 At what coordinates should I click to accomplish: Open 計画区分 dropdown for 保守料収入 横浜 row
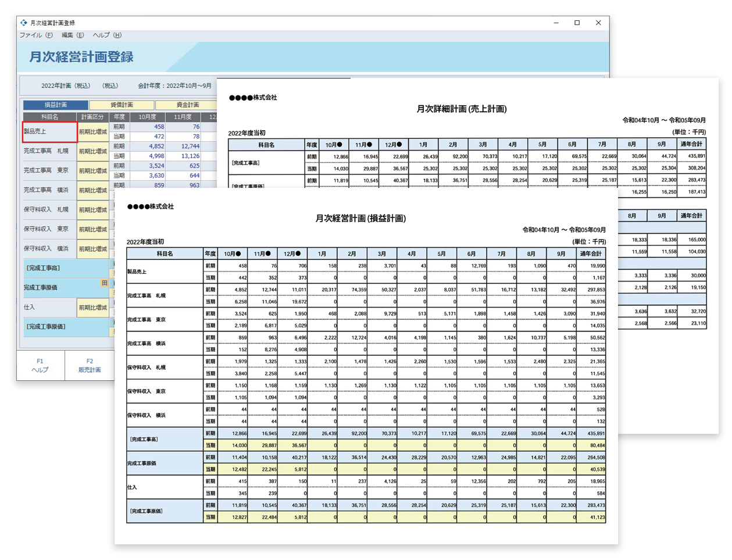tap(93, 249)
